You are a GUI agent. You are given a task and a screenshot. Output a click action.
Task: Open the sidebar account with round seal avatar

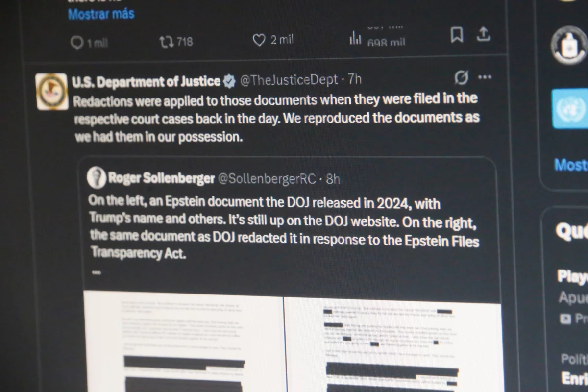pos(569,45)
